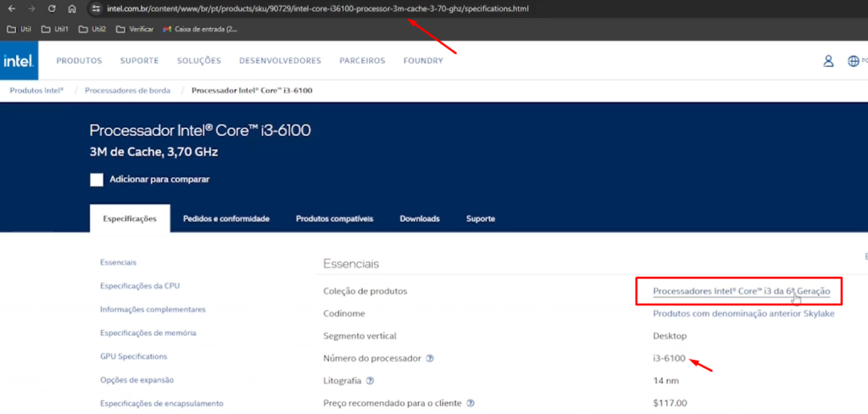Jump to Especificações da CPU section
The width and height of the screenshot is (868, 414).
click(140, 286)
